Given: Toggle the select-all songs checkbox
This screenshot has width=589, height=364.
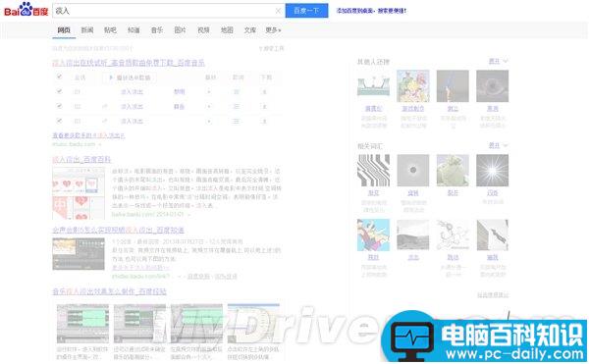Looking at the screenshot, I should point(59,77).
